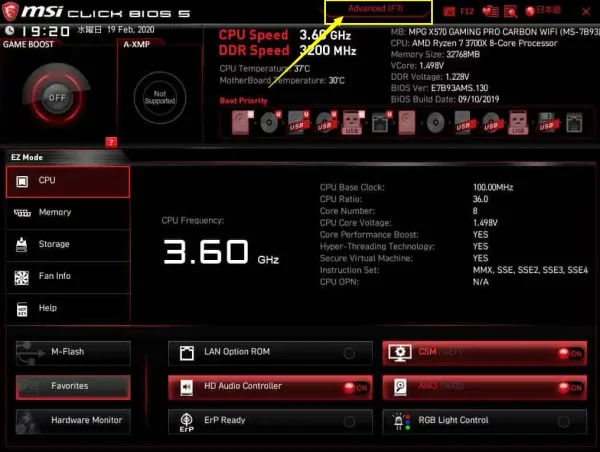Click the DDR Speed label

[x=254, y=51]
